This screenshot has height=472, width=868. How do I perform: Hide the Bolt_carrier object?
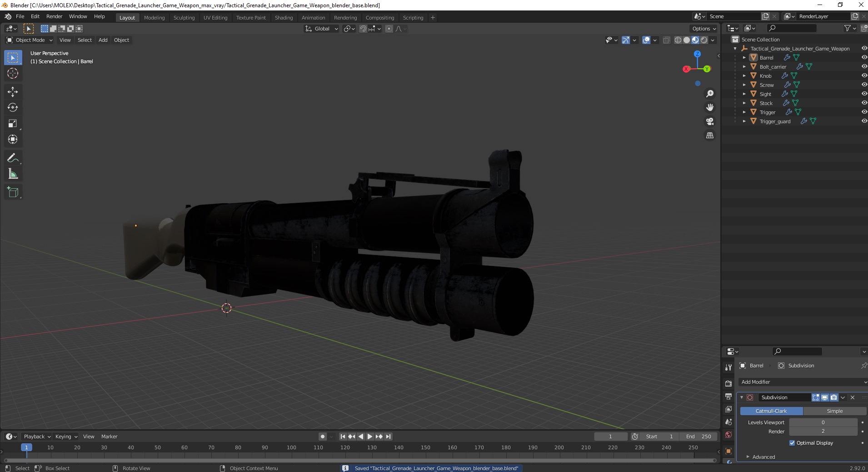pos(864,66)
